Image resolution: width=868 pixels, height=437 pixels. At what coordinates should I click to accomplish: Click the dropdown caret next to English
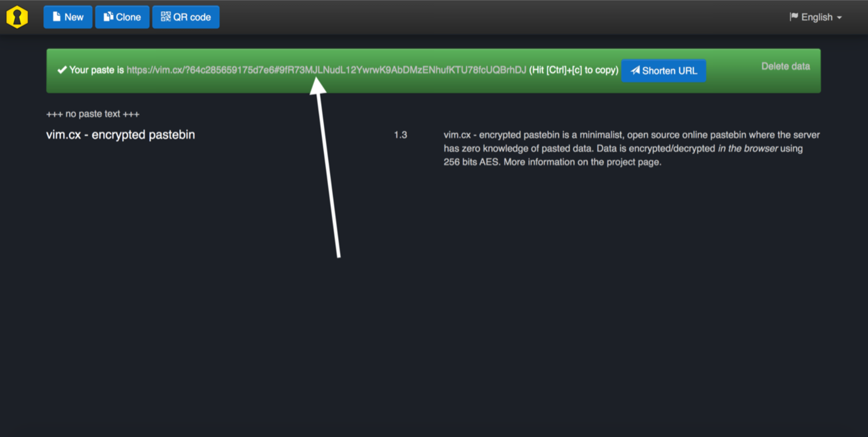tap(839, 18)
